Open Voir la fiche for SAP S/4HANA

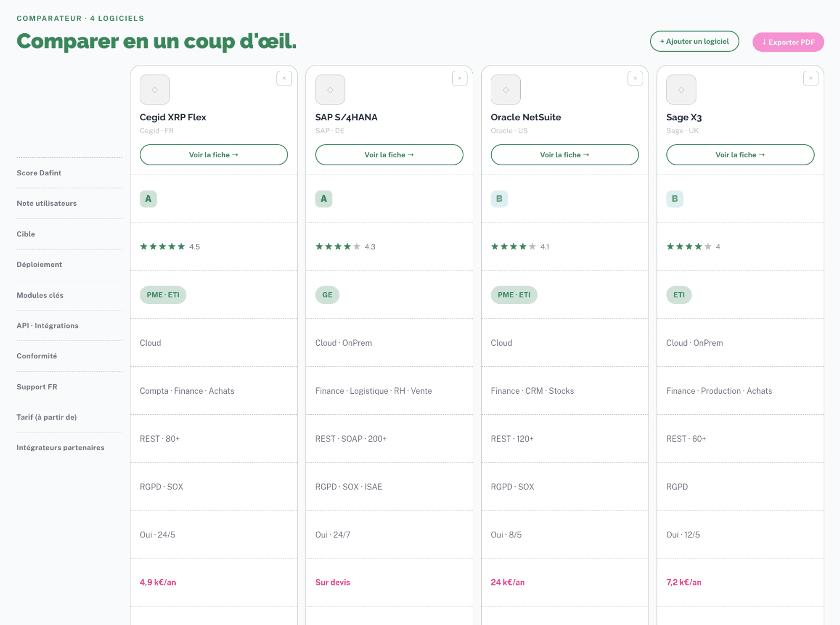point(389,155)
